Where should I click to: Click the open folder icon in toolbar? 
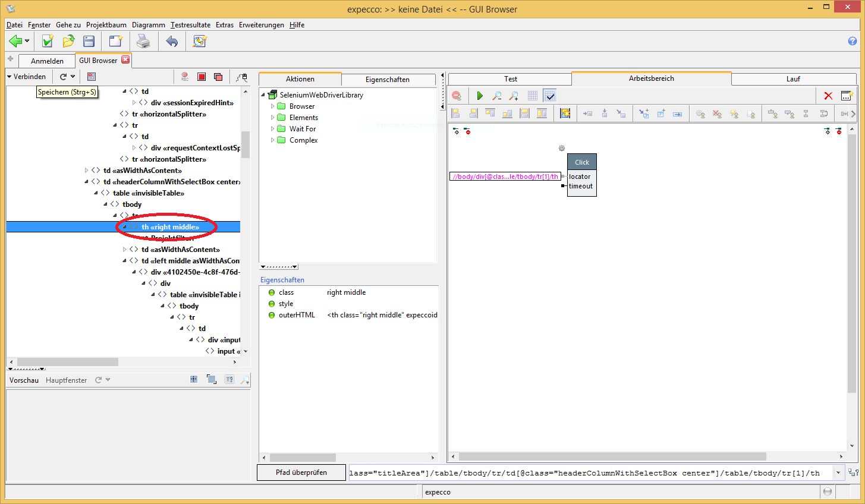[68, 41]
